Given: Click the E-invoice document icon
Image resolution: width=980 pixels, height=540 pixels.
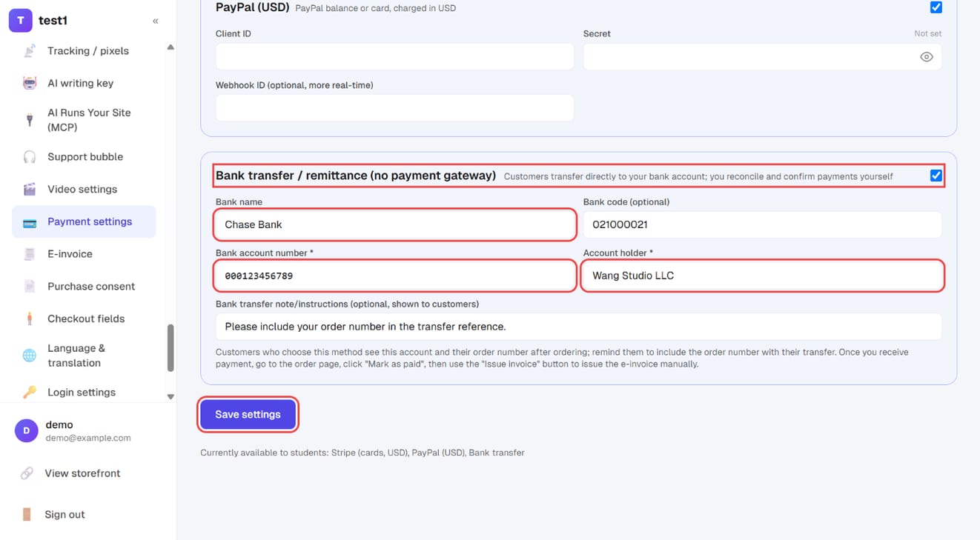Looking at the screenshot, I should [x=30, y=254].
